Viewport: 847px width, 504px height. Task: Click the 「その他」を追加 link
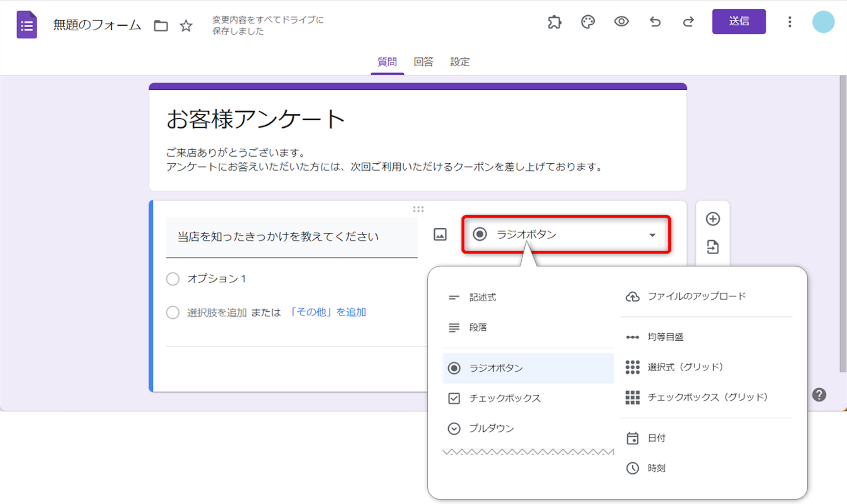328,312
